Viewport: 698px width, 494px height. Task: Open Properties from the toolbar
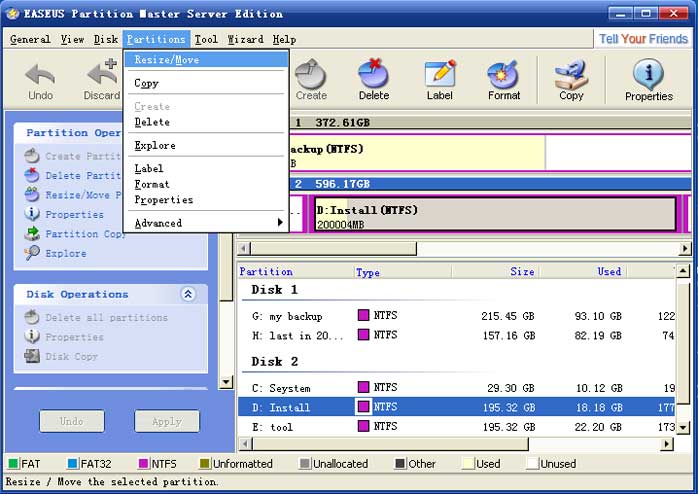pyautogui.click(x=649, y=81)
